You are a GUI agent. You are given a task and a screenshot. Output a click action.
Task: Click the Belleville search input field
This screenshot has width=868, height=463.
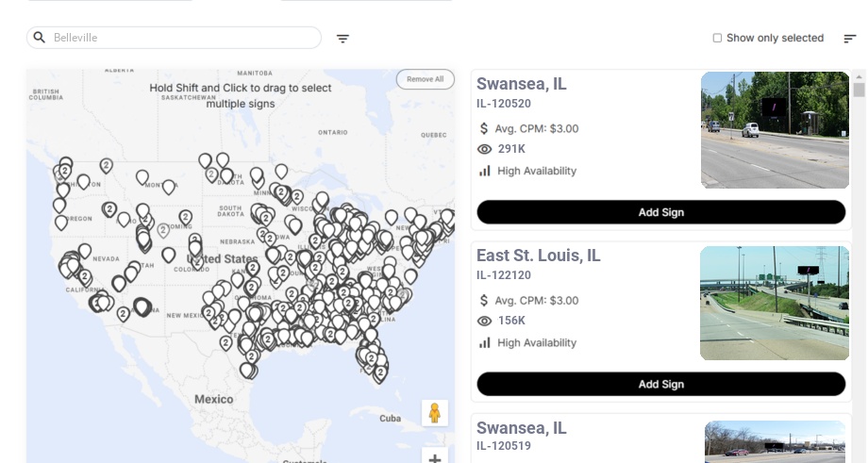179,38
